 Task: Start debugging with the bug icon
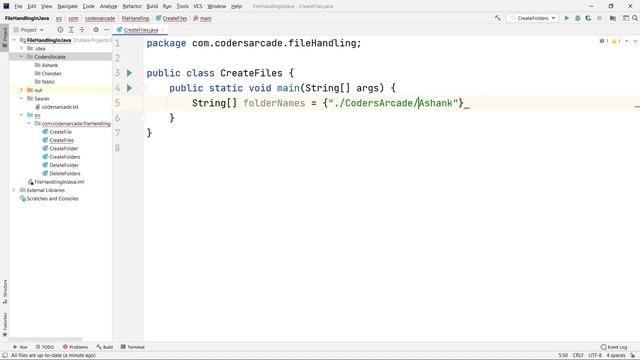(x=578, y=18)
